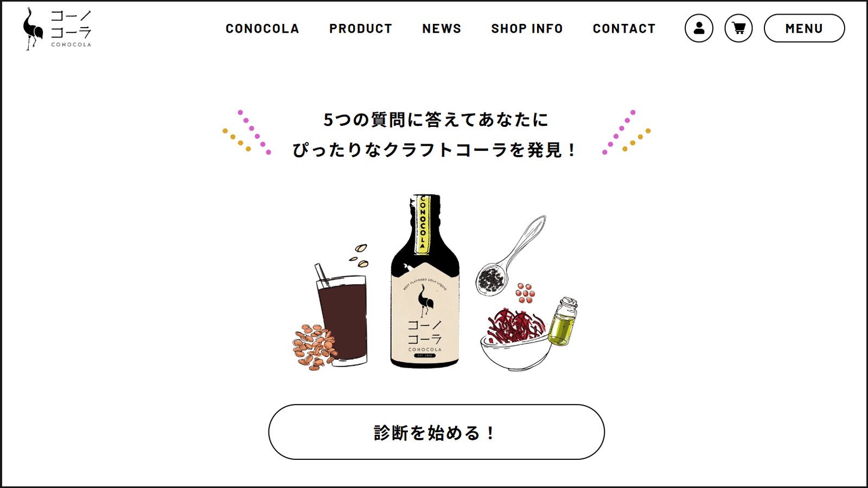Click the cola syrup bottle illustration
868x488 pixels.
425,281
